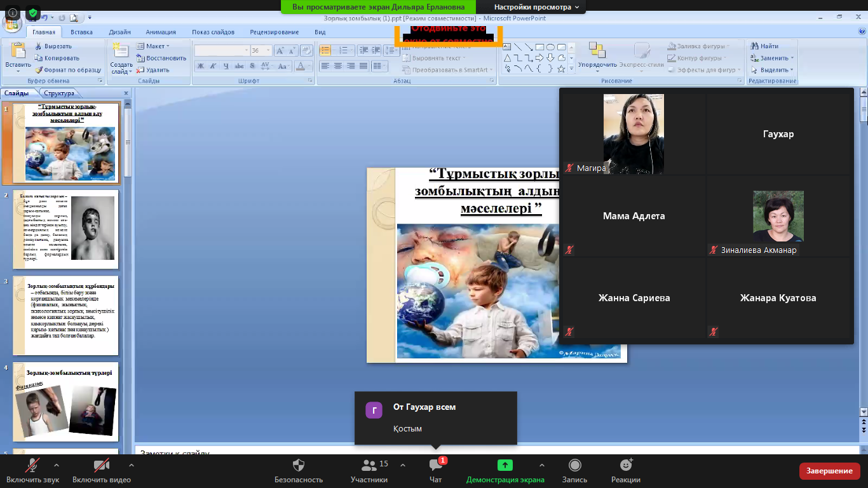868x488 pixels.
Task: Open the Структура pane tab
Action: tap(59, 93)
